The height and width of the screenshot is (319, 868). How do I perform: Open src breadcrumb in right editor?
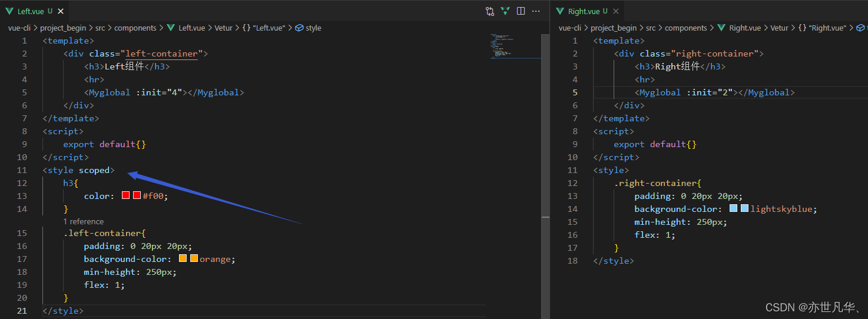[x=651, y=28]
